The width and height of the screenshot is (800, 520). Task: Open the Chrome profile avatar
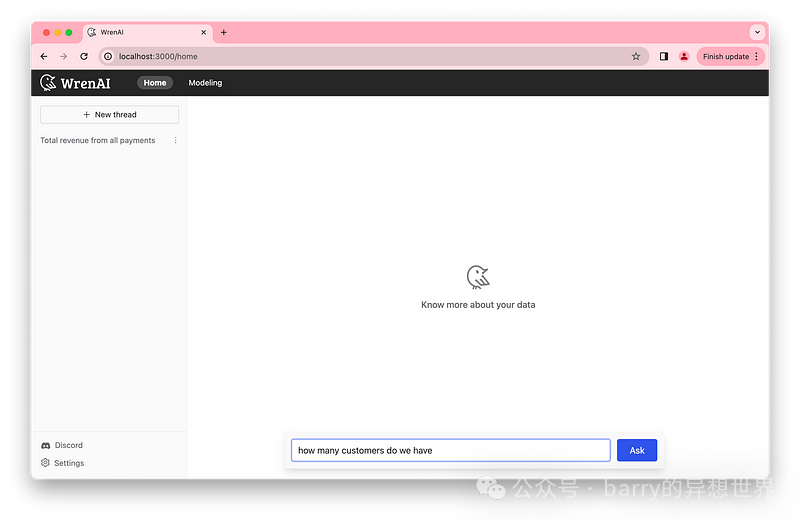coord(684,57)
